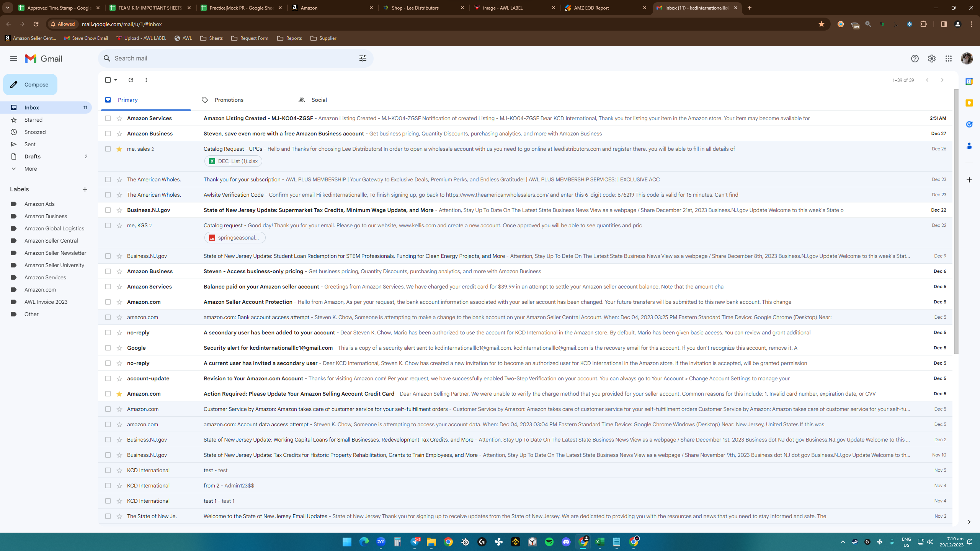Viewport: 980px width, 551px height.
Task: Open Zoom from the taskbar
Action: coord(381,542)
